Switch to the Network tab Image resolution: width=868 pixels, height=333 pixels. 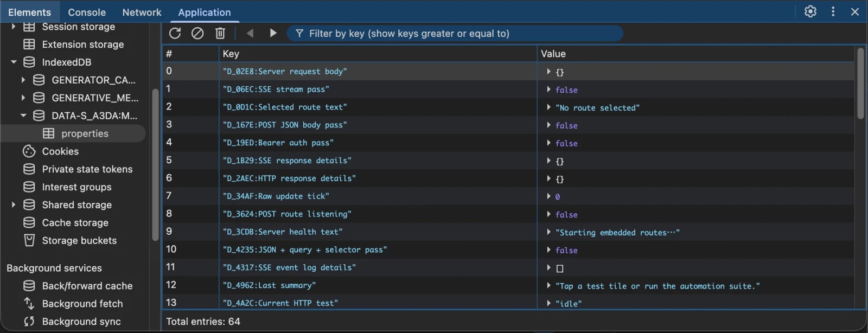click(142, 12)
